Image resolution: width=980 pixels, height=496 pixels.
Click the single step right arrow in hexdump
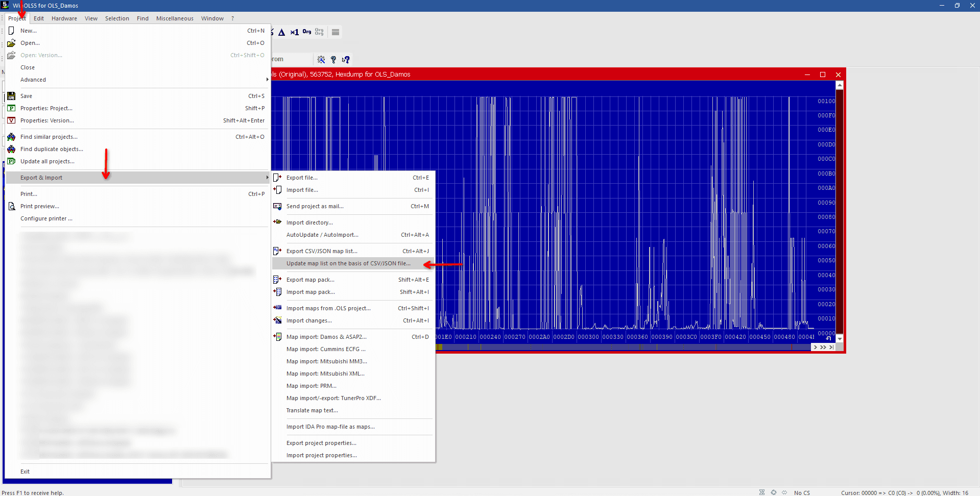pos(815,347)
